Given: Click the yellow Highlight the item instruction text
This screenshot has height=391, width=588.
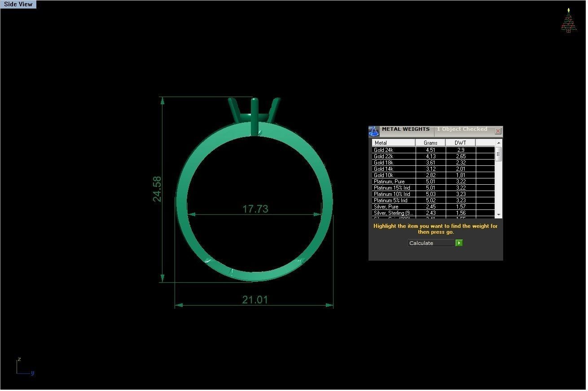Looking at the screenshot, I should [435, 229].
